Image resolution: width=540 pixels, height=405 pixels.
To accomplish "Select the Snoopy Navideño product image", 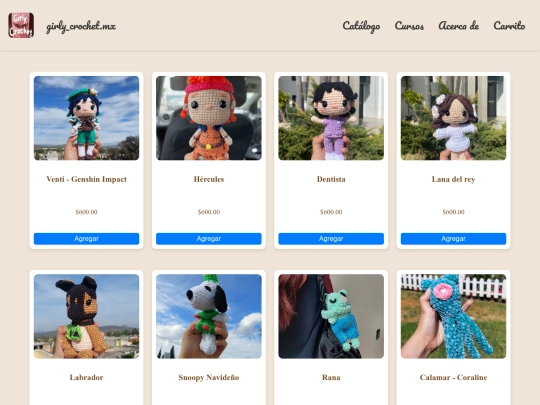I will point(209,316).
